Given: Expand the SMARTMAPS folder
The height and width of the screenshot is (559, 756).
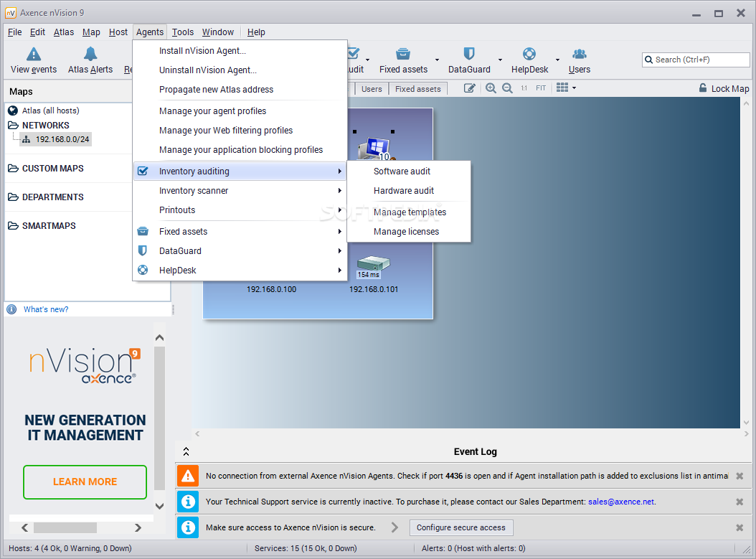Looking at the screenshot, I should coord(13,226).
